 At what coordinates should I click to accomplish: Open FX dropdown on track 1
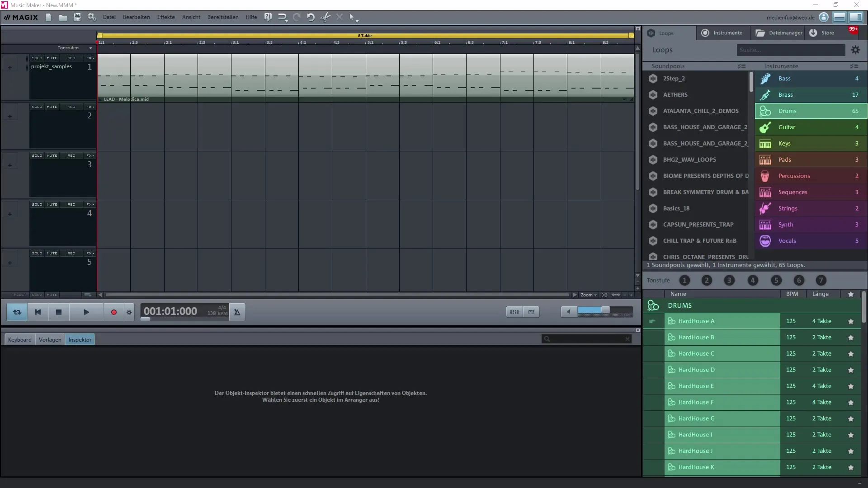coord(90,58)
